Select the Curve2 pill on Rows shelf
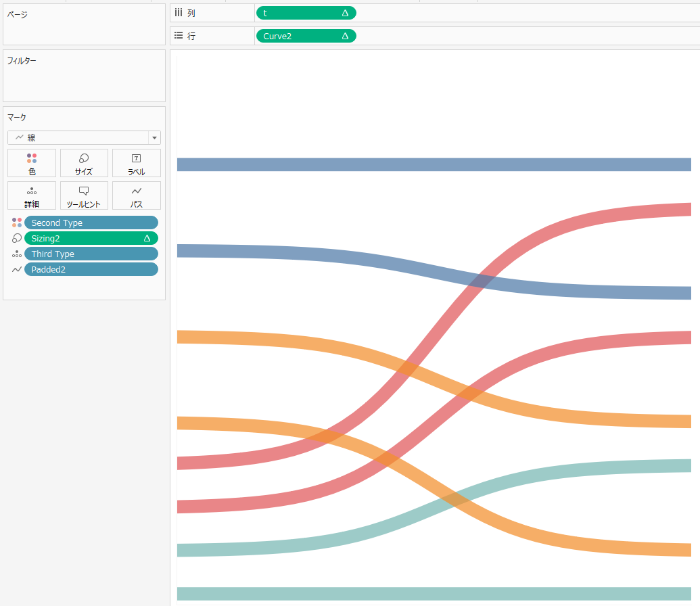 (306, 36)
